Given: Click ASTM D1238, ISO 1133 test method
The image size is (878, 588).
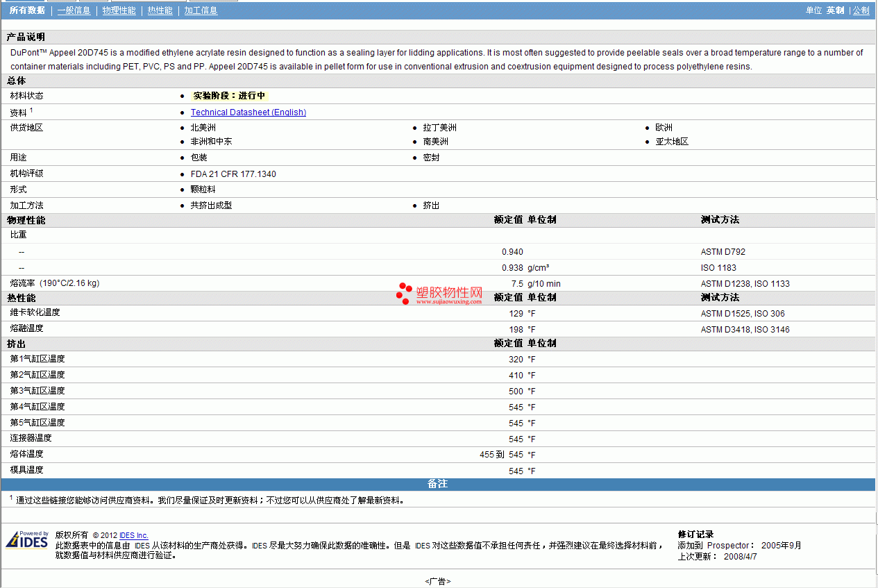Looking at the screenshot, I should point(745,284).
